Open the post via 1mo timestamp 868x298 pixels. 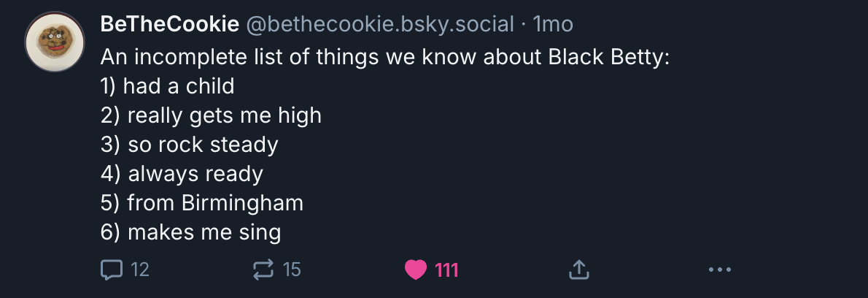(552, 24)
